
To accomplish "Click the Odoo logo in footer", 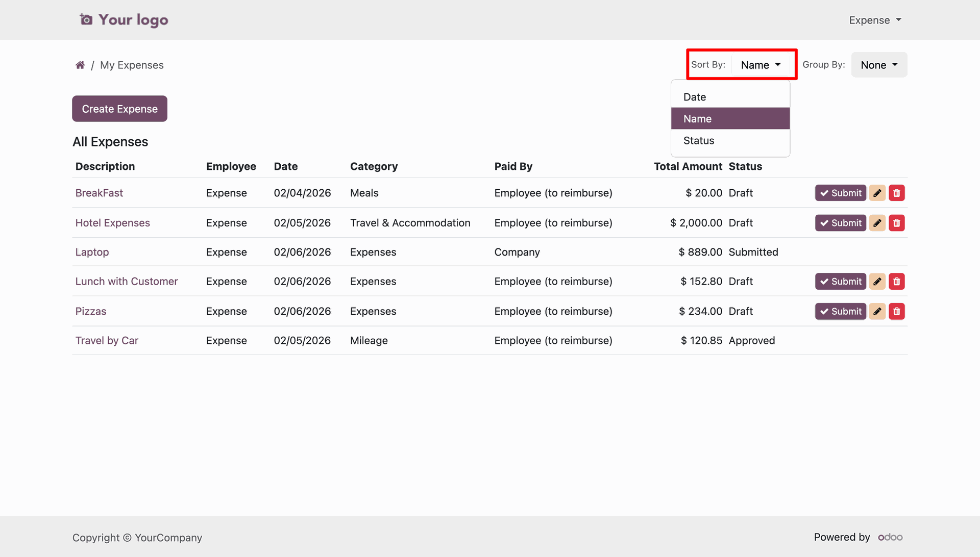I will 890,537.
